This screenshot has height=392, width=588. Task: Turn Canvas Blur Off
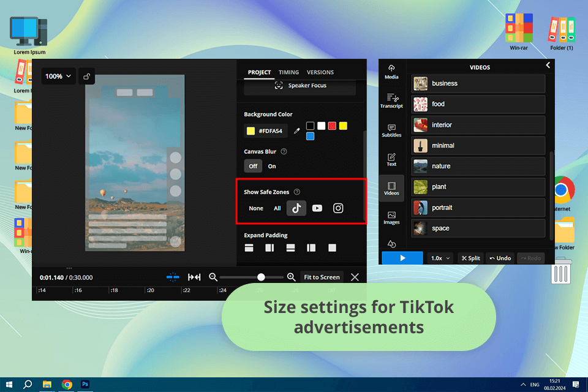point(253,166)
